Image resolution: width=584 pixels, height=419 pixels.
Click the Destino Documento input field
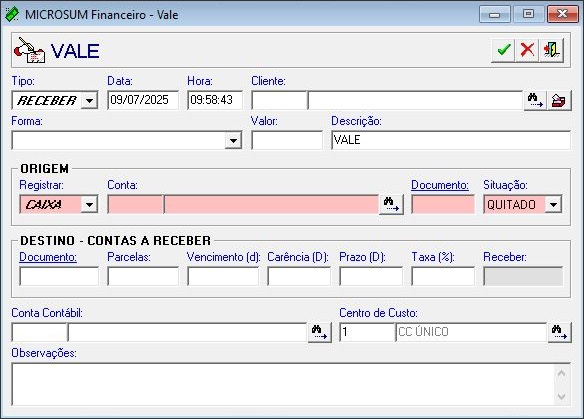point(59,276)
